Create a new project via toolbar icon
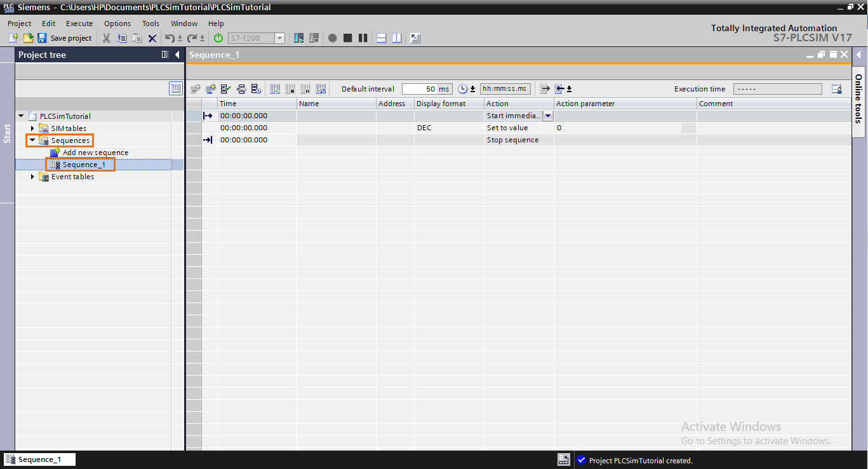This screenshot has height=469, width=868. (13, 38)
